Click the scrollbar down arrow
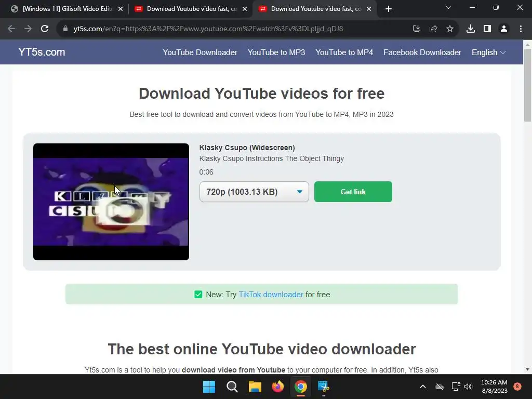The height and width of the screenshot is (399, 532). (527, 369)
